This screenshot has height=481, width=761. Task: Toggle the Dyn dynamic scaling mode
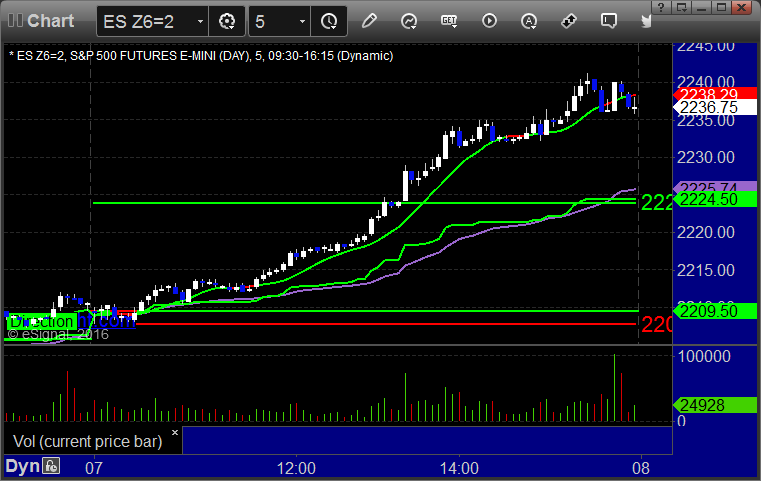(x=21, y=465)
